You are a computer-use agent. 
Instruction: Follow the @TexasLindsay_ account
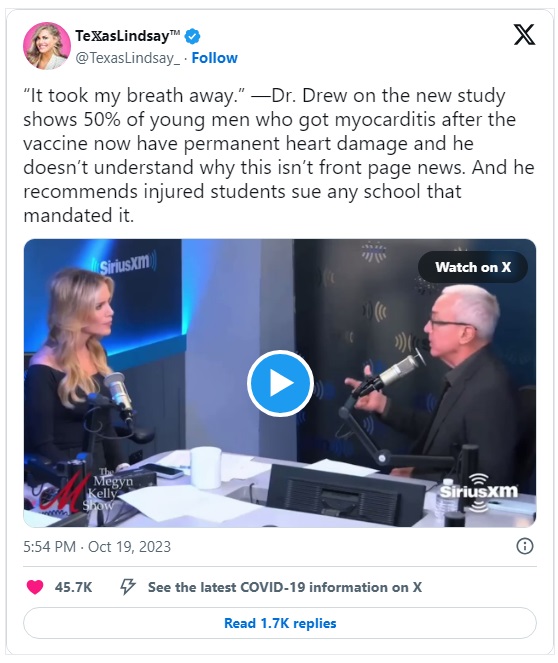pyautogui.click(x=214, y=58)
